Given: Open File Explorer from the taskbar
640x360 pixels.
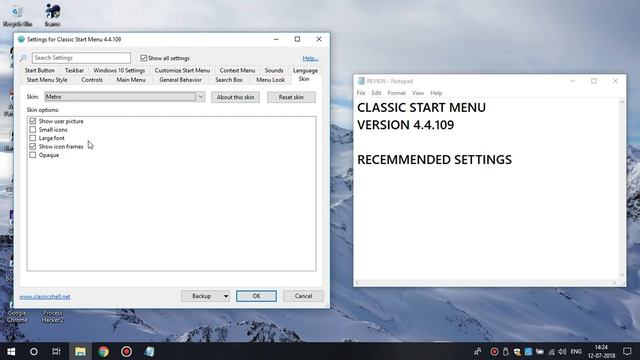Looking at the screenshot, I should (80, 351).
